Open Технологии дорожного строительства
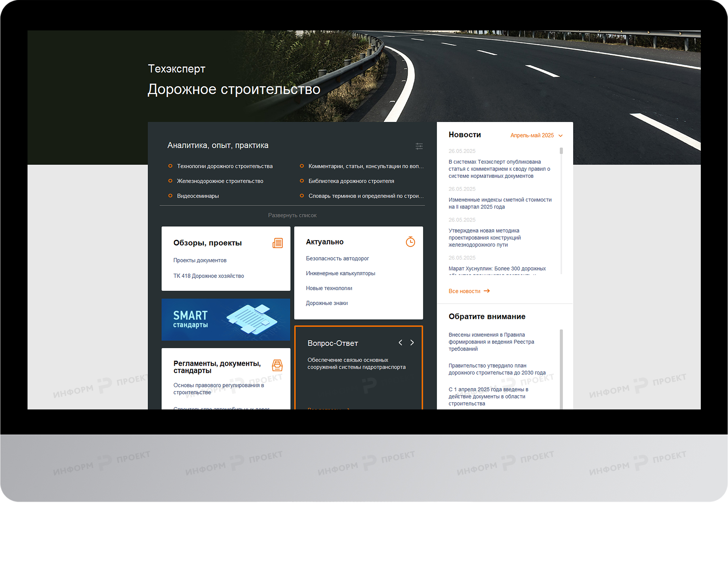Screen dimensions: 728x566 [x=225, y=166]
